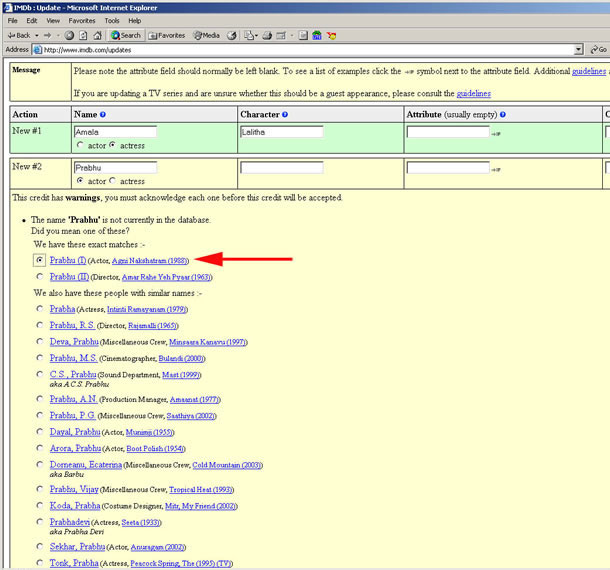Open the View menu
The height and width of the screenshot is (570, 610).
53,21
